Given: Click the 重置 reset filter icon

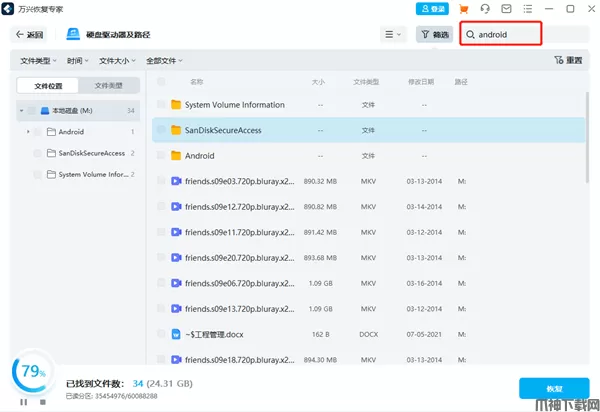Looking at the screenshot, I should point(567,60).
